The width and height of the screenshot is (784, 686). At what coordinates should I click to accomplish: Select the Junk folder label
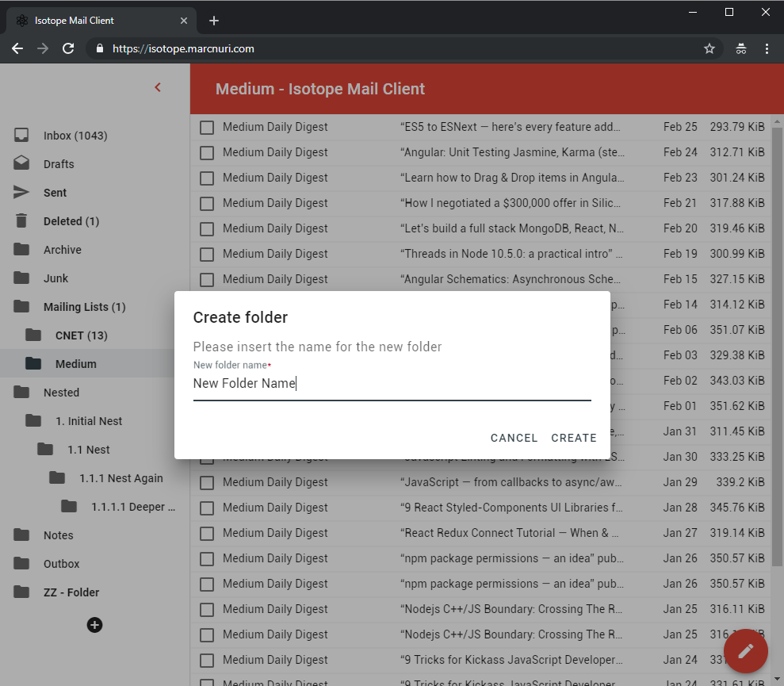[55, 278]
